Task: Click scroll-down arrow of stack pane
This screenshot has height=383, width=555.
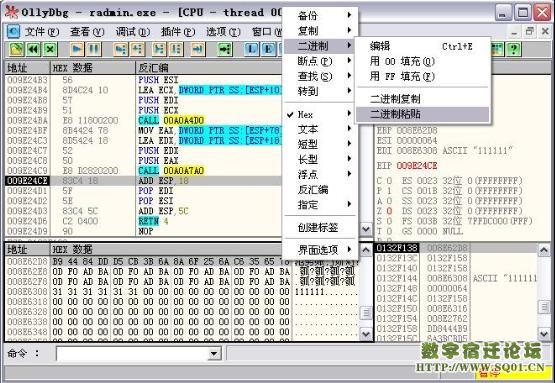Action: 544,334
